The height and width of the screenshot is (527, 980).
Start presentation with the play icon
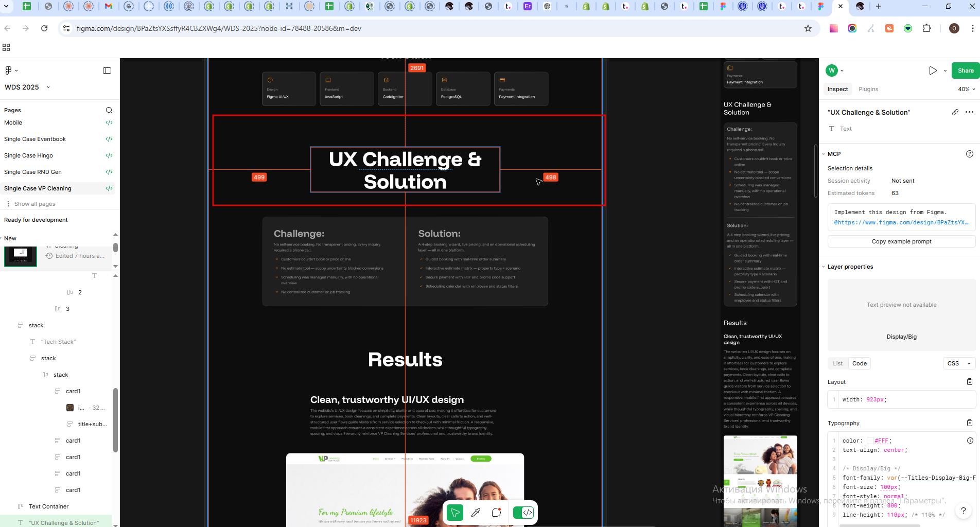pyautogui.click(x=933, y=71)
